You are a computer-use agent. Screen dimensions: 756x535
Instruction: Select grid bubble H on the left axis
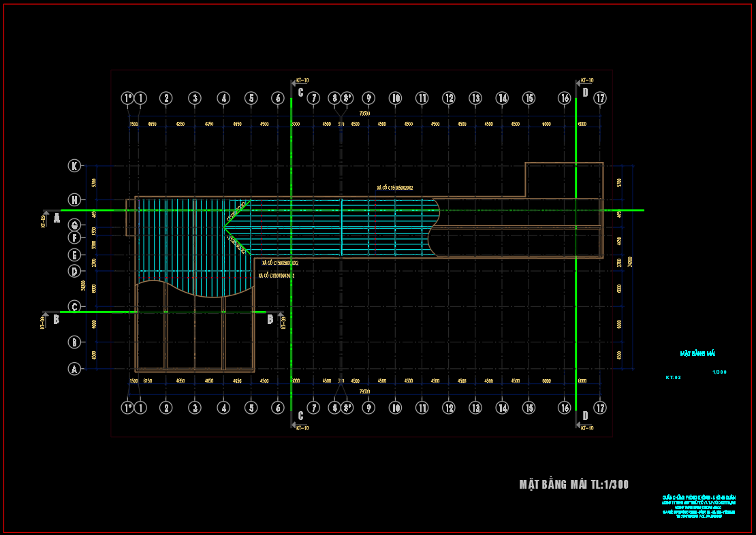(74, 199)
